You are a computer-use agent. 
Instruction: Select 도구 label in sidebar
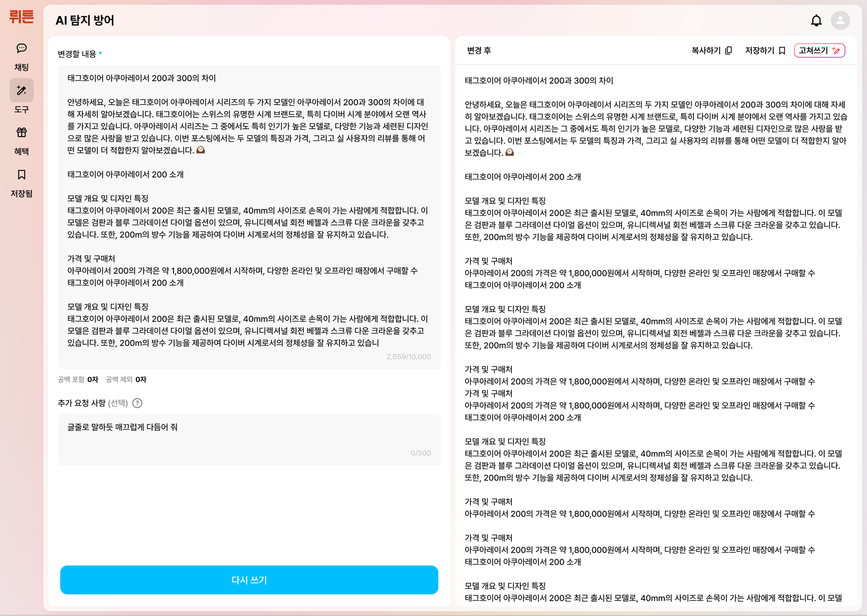(x=22, y=110)
